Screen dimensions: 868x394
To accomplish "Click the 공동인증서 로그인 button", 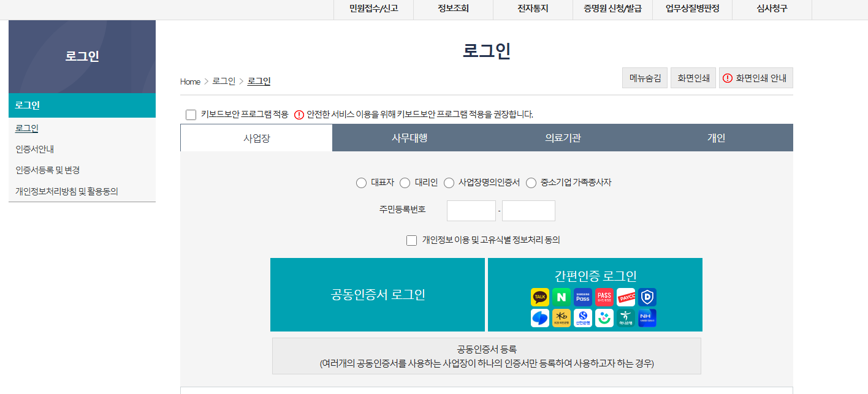I will pyautogui.click(x=378, y=295).
